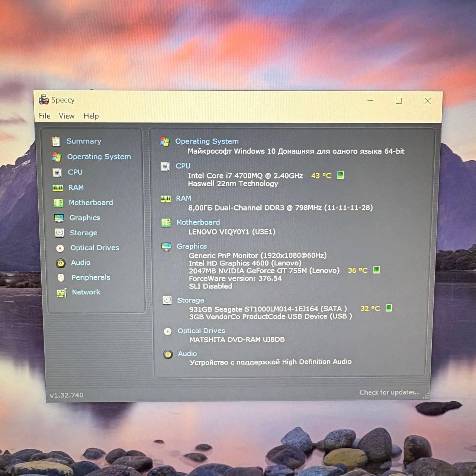Click the Generic PnP Monitor line
The width and height of the screenshot is (476, 476).
pos(258,255)
